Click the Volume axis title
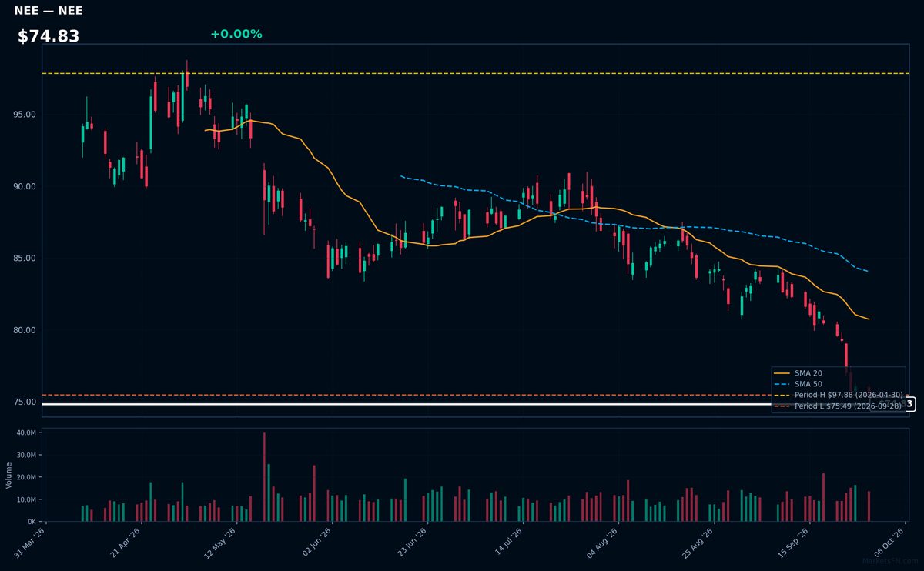Screen dimensions: 924x571 coord(8,475)
